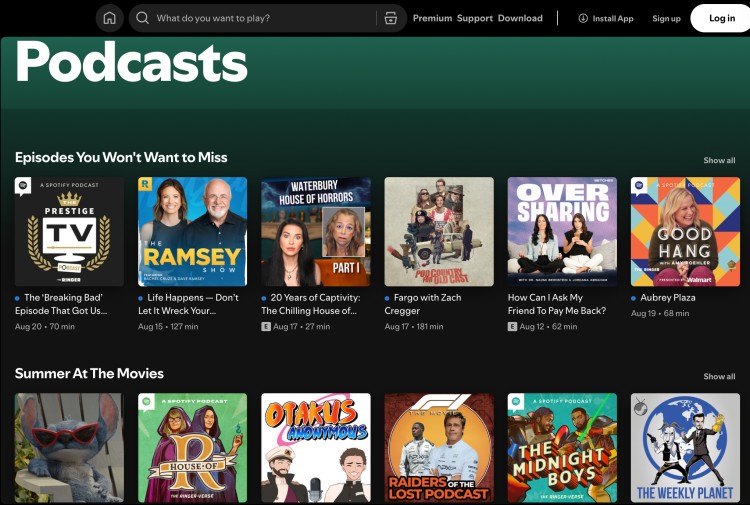Open 'How Can I Ask My Friend To Pay Me Back?'
The width and height of the screenshot is (750, 505).
point(557,304)
